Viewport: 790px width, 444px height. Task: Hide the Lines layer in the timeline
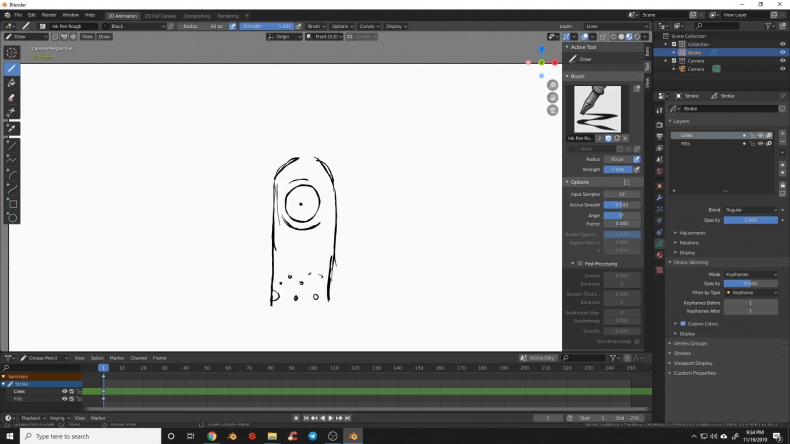coord(65,391)
